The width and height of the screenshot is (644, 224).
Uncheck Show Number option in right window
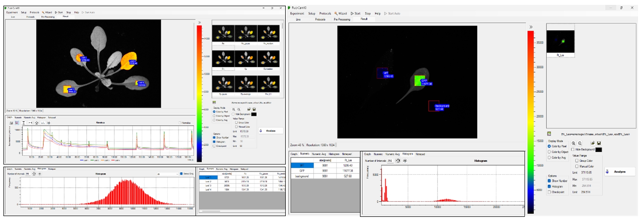[x=549, y=181]
